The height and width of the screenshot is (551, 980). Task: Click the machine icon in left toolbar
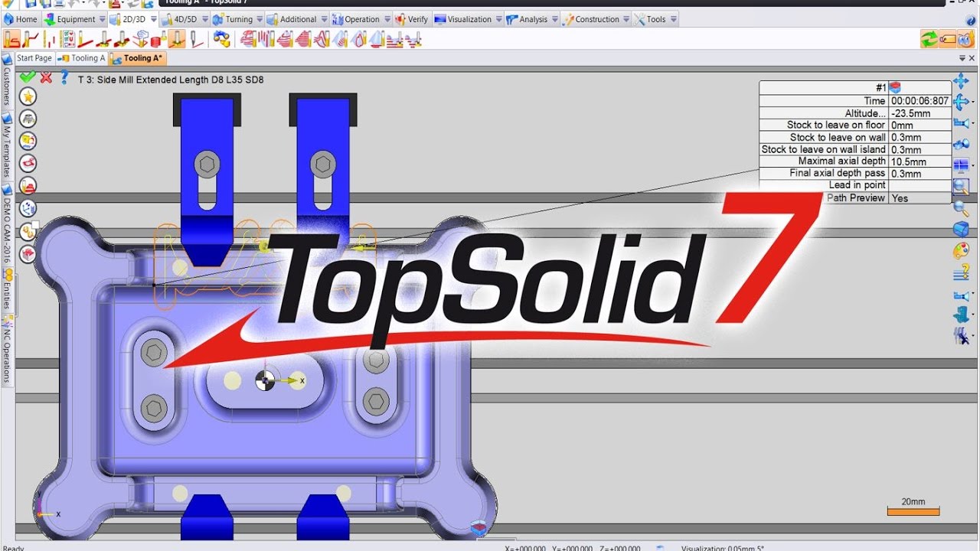(28, 119)
